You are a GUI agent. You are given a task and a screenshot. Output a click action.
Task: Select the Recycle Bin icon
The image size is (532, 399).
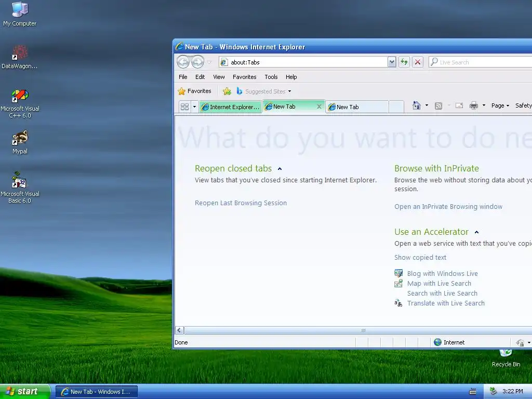[506, 358]
